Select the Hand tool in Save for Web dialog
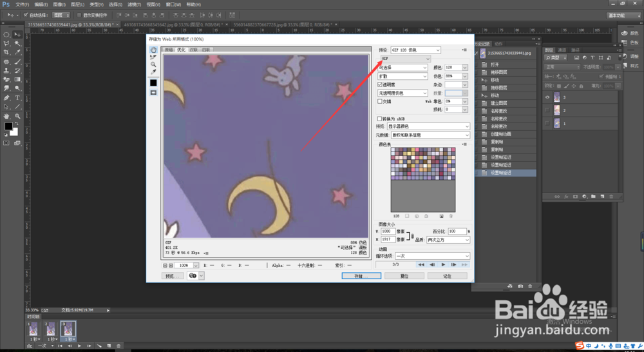This screenshot has width=644, height=352. [x=153, y=50]
